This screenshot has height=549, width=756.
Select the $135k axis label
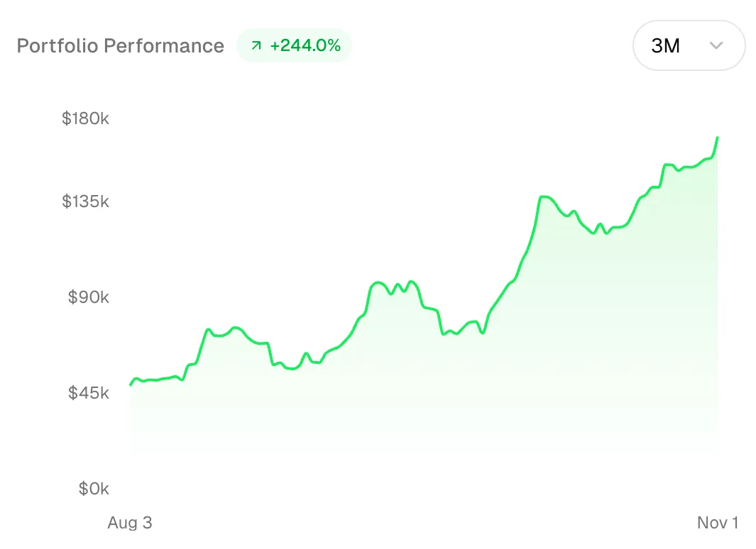(85, 201)
